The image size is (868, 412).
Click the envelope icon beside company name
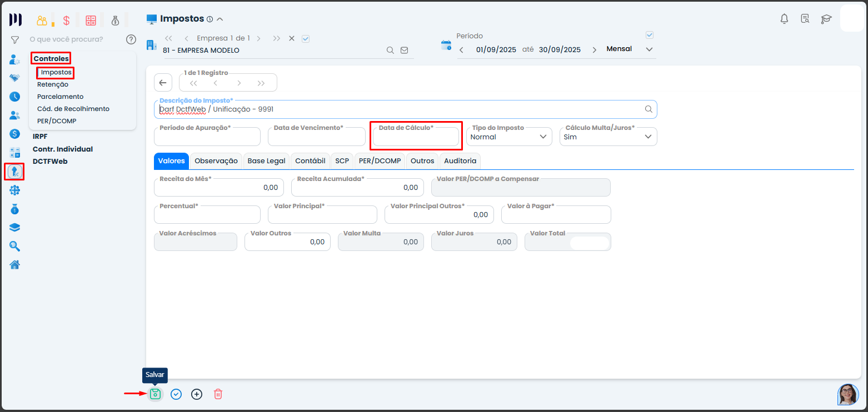404,50
